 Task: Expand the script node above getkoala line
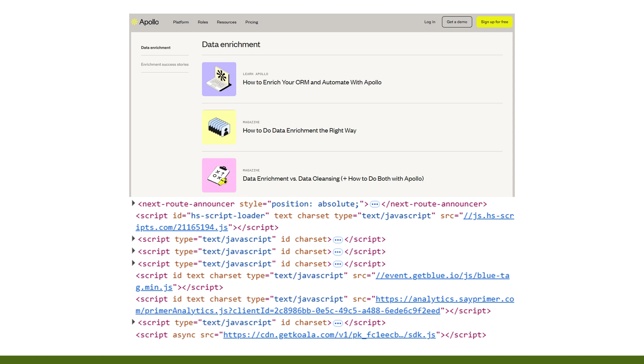pyautogui.click(x=133, y=322)
